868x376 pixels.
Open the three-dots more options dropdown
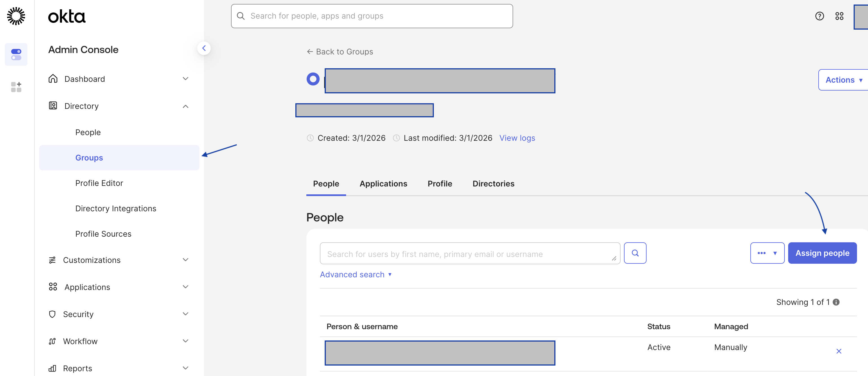[767, 253]
